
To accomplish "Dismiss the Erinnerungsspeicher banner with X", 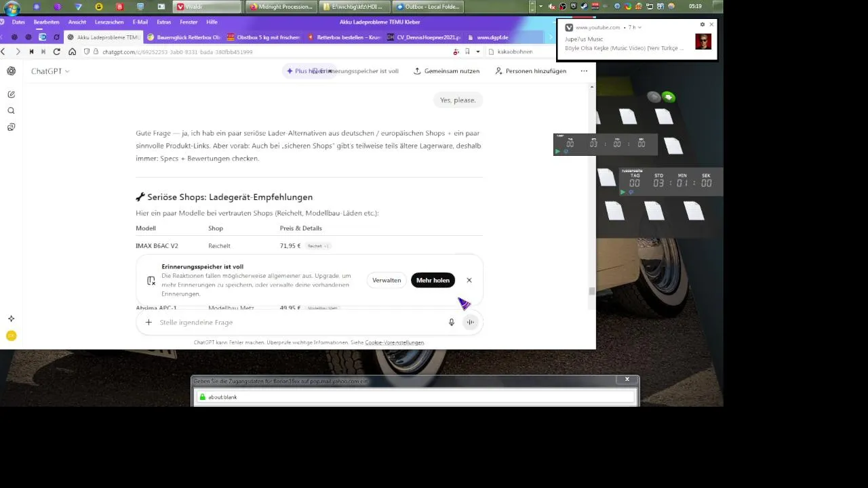I will pos(469,280).
